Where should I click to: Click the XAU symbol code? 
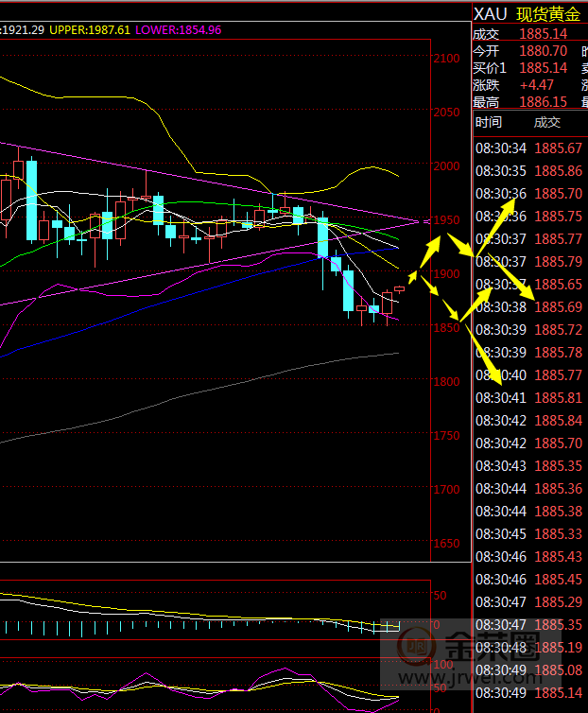(490, 13)
